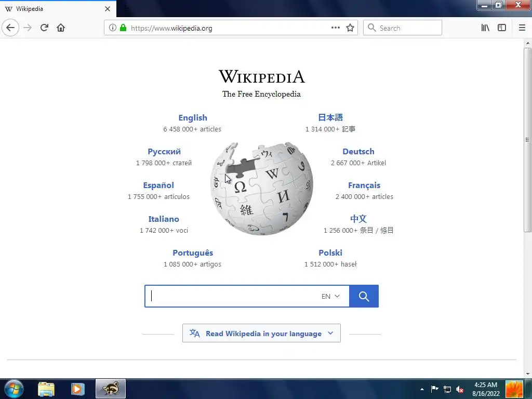
Task: Click the '6 458 000+ articles' text
Action: 192,129
